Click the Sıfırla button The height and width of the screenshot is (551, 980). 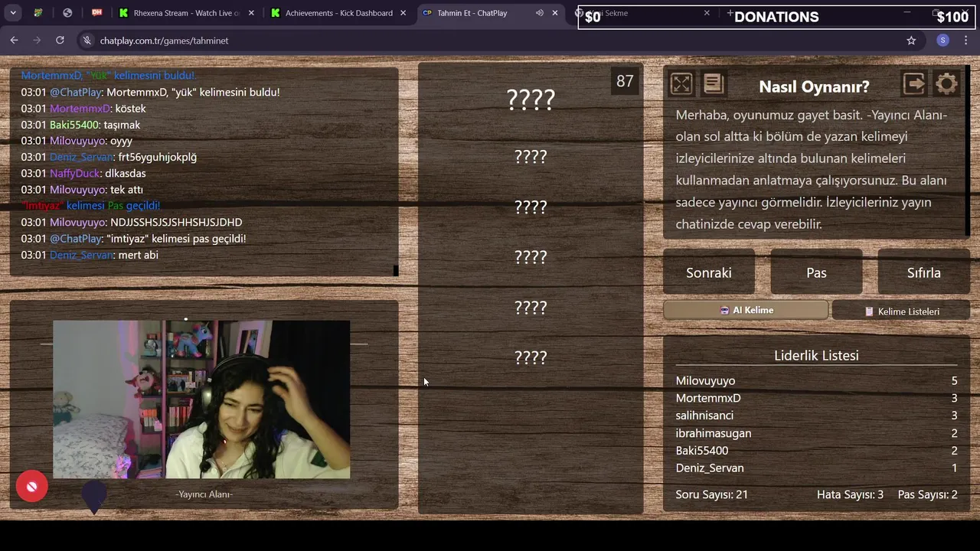point(924,272)
